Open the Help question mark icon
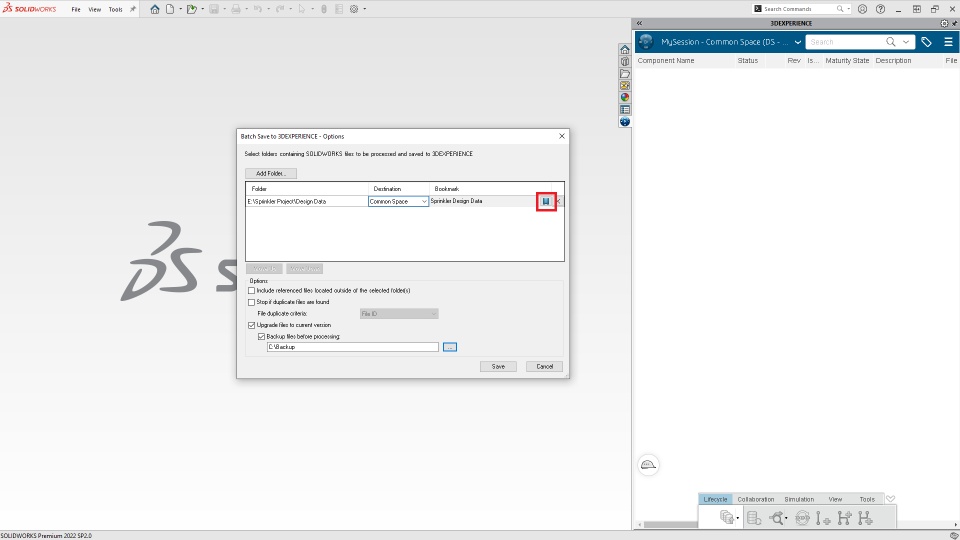This screenshot has width=960, height=540. 880,9
